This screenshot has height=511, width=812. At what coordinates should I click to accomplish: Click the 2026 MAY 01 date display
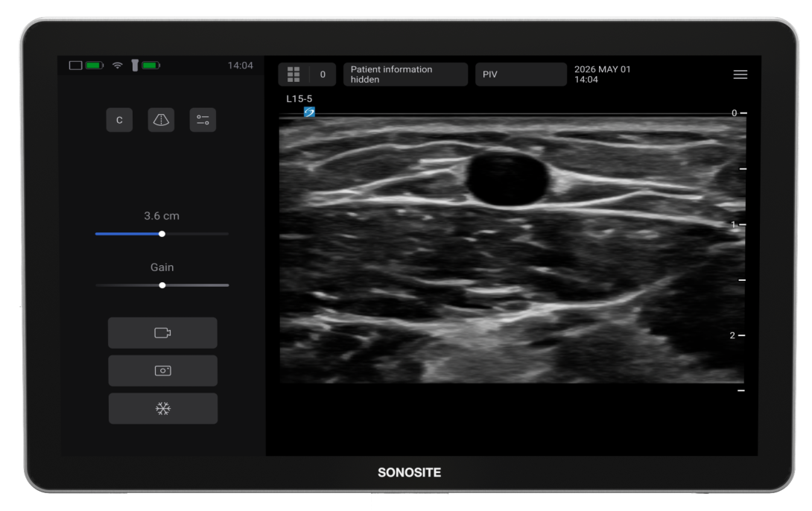[602, 69]
